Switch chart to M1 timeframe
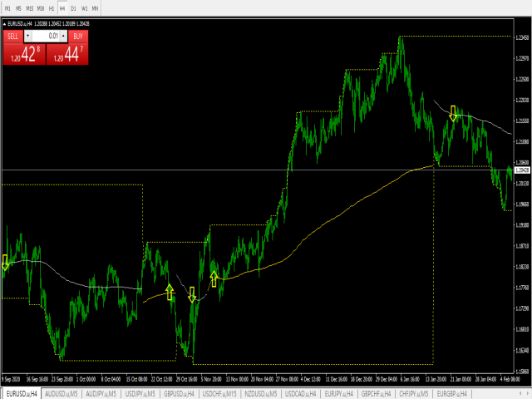 pyautogui.click(x=7, y=8)
